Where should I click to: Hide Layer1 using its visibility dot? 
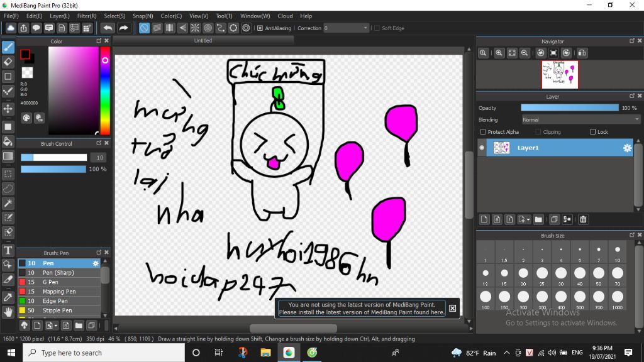482,148
